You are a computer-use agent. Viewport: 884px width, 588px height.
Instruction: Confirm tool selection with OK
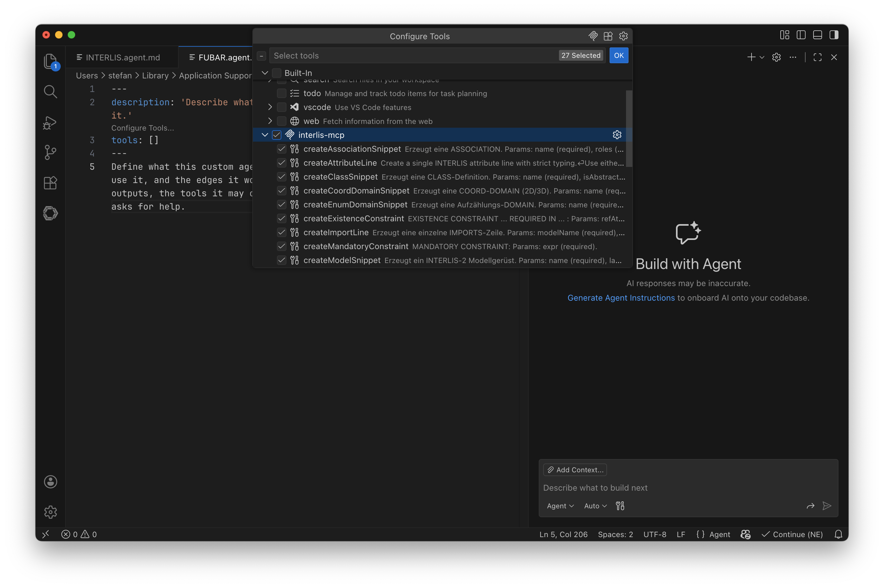click(618, 55)
